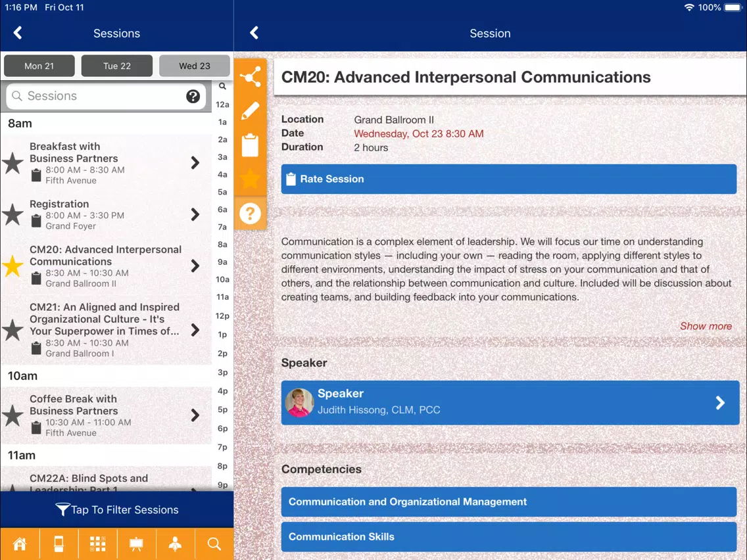The image size is (747, 560).
Task: Open the grid menu icon in bottom bar
Action: pos(98,544)
